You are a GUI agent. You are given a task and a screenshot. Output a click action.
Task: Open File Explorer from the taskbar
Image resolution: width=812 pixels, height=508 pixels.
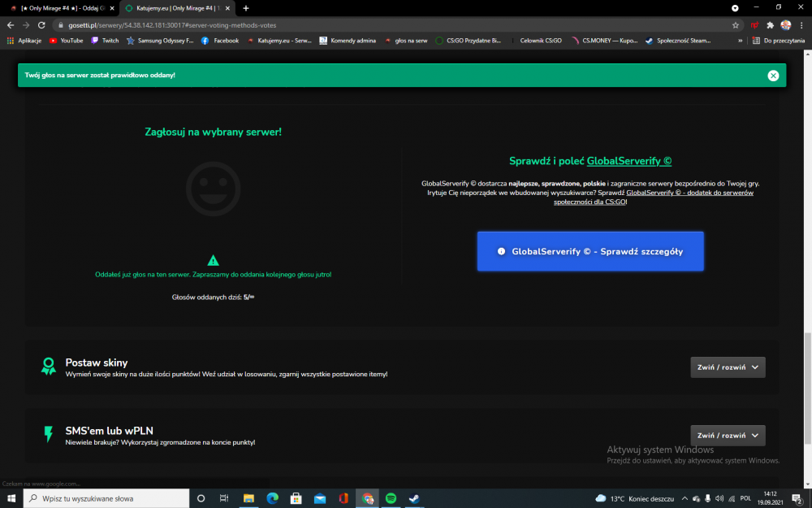tap(248, 498)
